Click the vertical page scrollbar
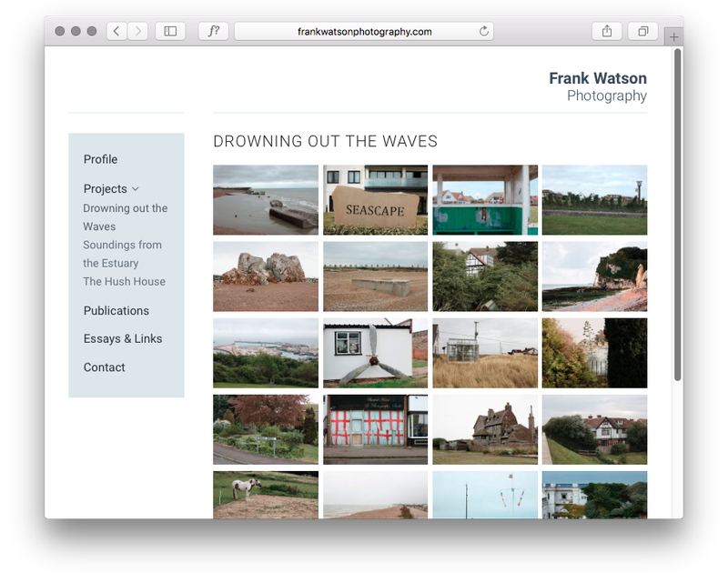 pos(678,215)
